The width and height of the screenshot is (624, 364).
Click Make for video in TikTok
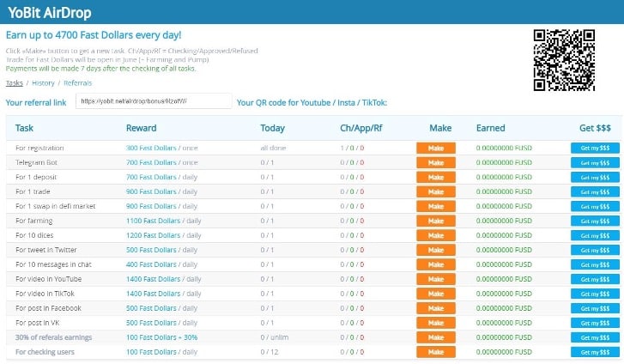436,294
